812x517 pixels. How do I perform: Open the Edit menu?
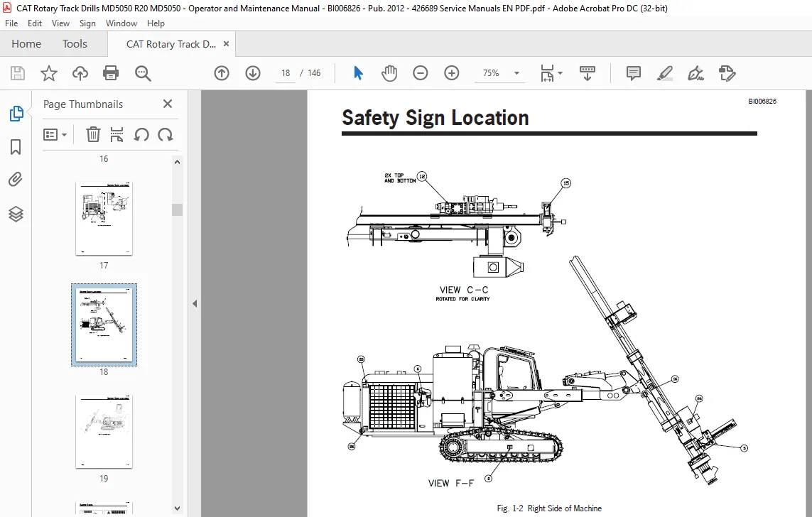[x=35, y=23]
